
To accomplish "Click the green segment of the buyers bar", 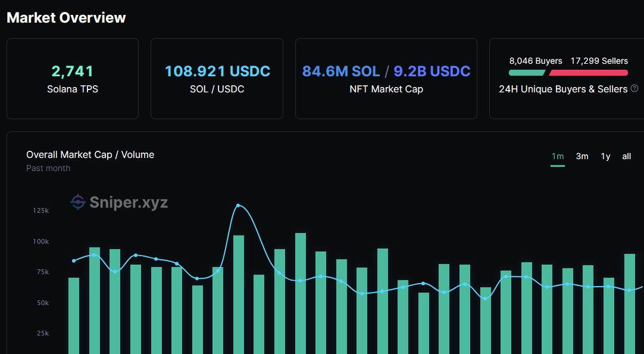I will tap(529, 73).
